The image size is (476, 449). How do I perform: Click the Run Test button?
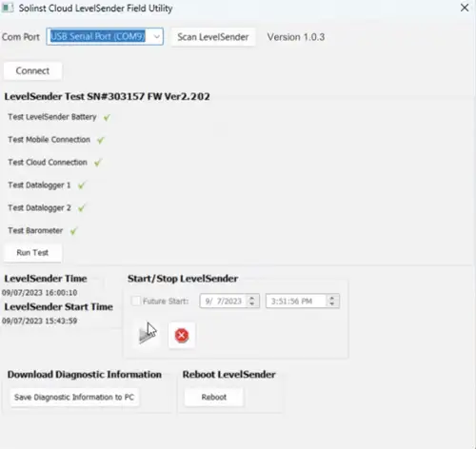pos(32,253)
